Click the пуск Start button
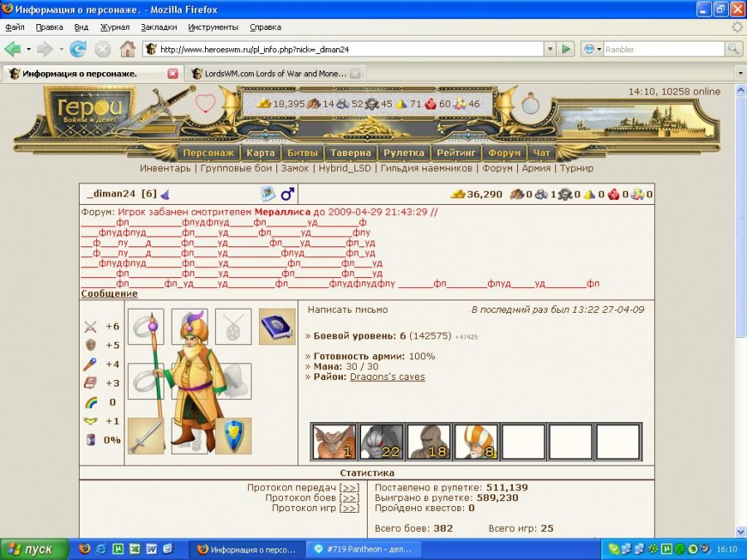This screenshot has height=560, width=747. click(30, 549)
